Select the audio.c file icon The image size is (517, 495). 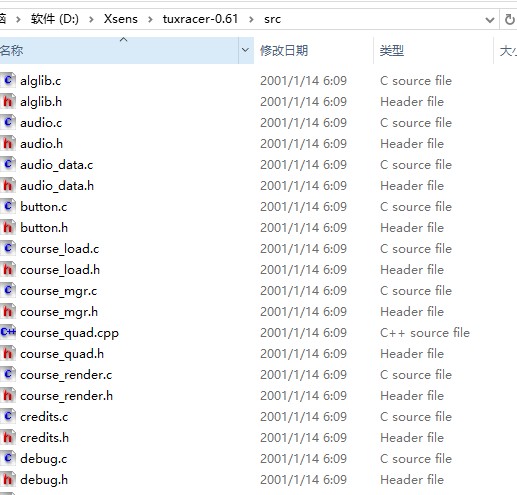pyautogui.click(x=8, y=122)
